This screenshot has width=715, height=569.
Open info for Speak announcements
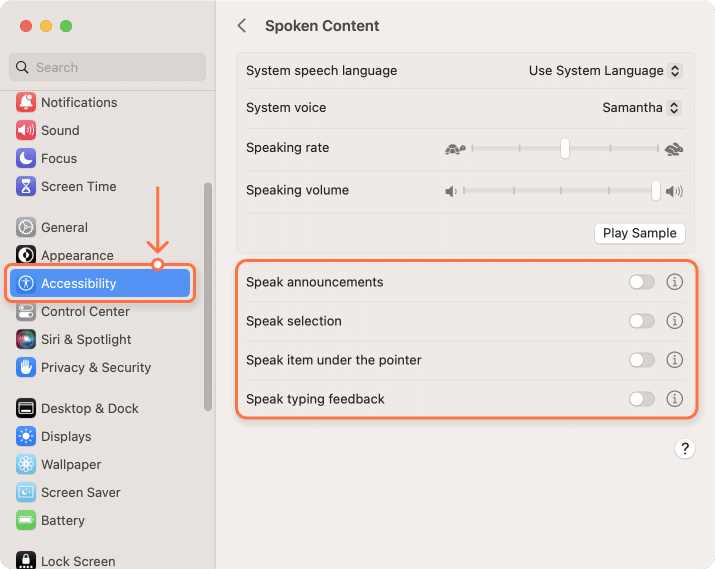674,282
